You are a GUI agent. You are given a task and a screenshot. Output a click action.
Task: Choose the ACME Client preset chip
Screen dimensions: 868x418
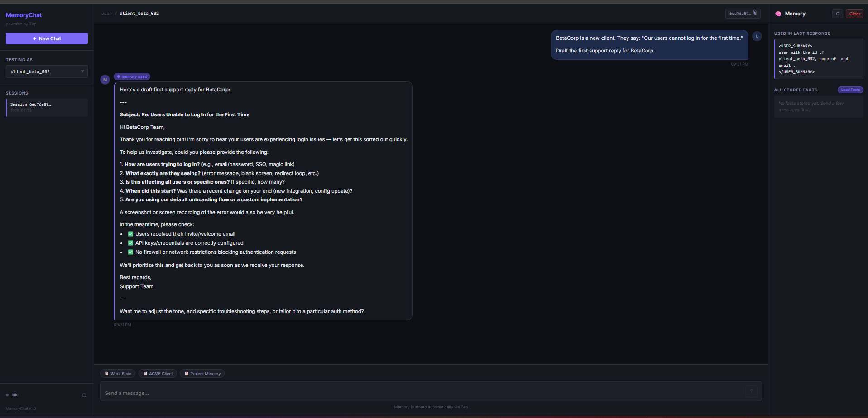tap(158, 374)
